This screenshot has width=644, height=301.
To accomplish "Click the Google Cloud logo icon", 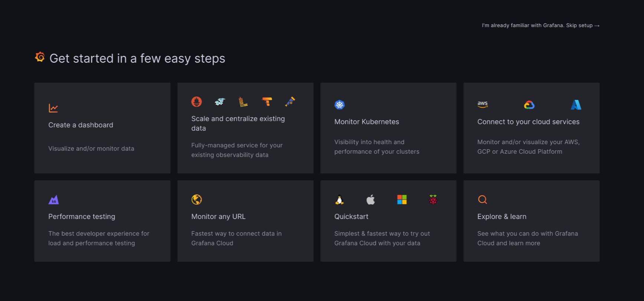I will [x=529, y=105].
